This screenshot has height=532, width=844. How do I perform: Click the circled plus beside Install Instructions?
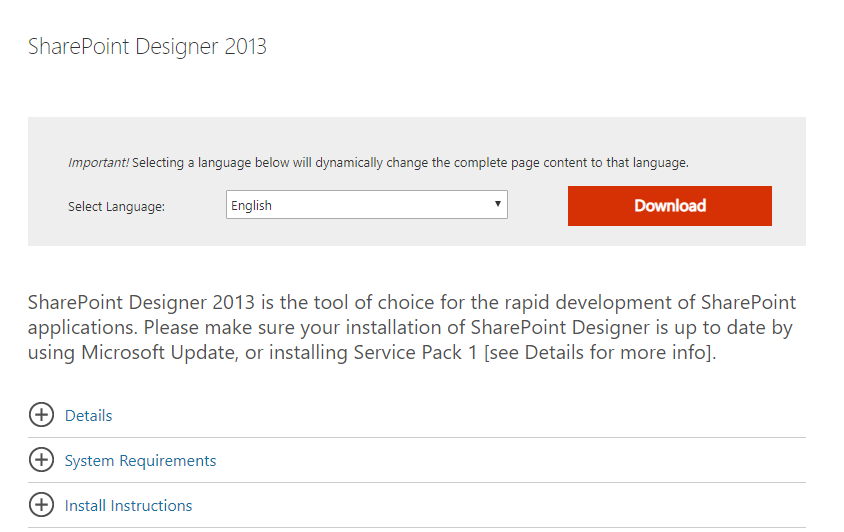point(41,506)
